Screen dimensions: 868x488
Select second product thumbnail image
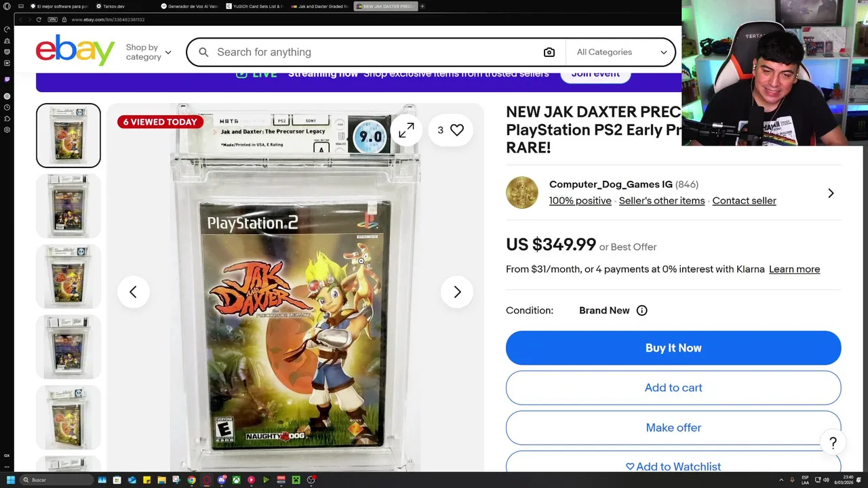(68, 206)
